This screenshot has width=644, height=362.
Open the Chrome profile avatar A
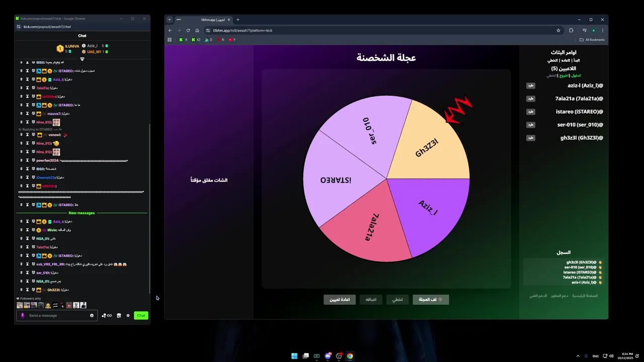[x=593, y=30]
